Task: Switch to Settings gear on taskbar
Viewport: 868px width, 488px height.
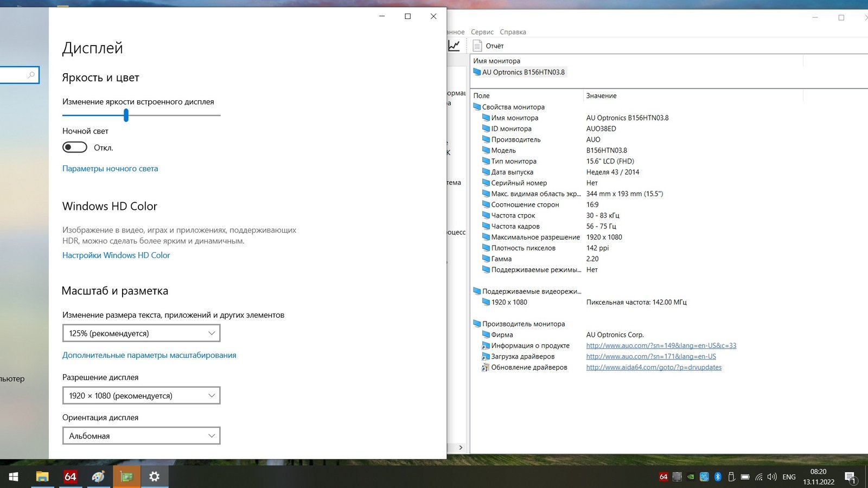Action: (155, 477)
